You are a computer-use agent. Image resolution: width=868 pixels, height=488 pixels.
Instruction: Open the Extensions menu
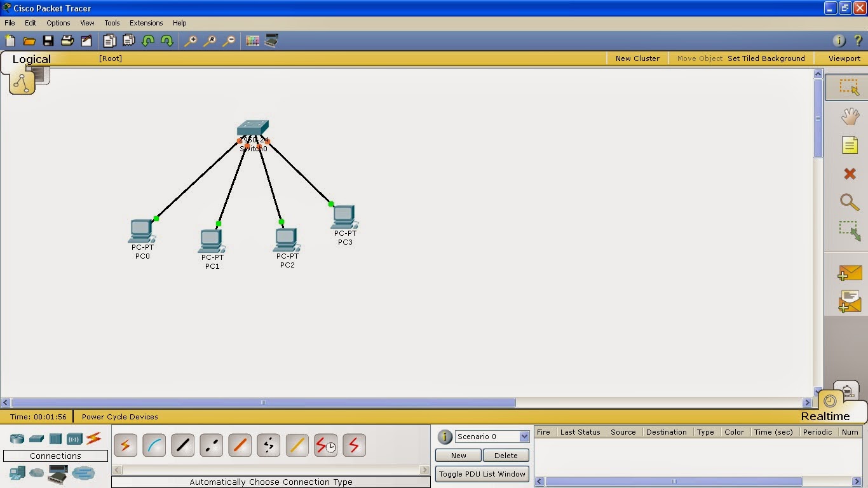[146, 23]
